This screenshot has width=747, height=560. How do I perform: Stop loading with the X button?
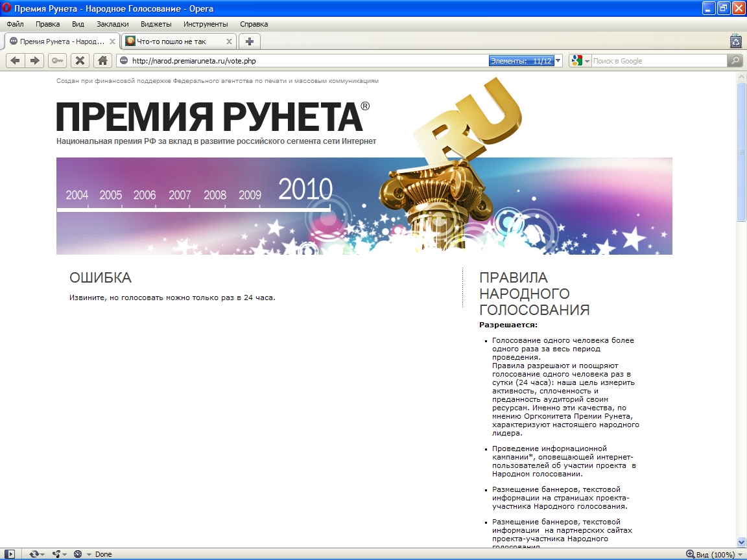80,60
